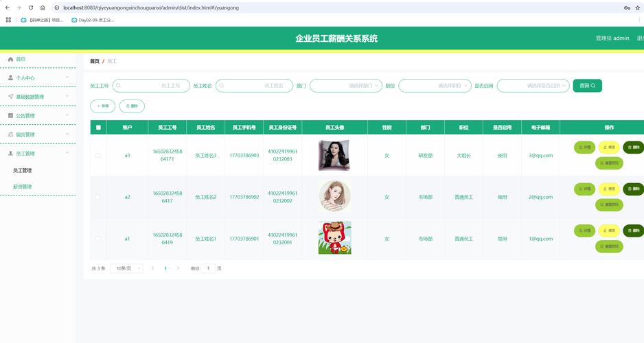Click the yellow 修改 edit button for a2

(x=609, y=189)
